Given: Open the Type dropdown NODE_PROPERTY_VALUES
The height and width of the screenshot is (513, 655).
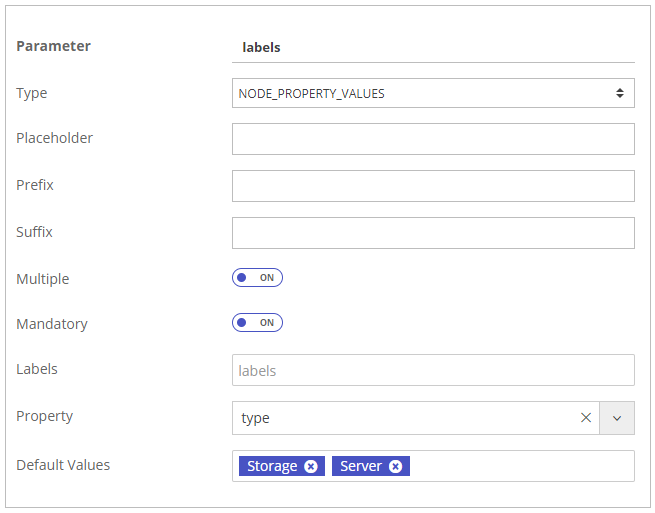Looking at the screenshot, I should (x=432, y=93).
